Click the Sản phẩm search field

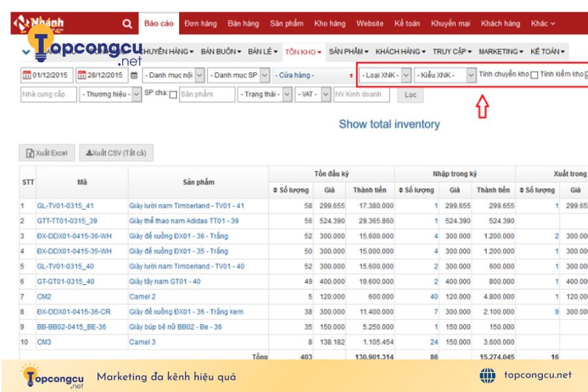[x=207, y=95]
